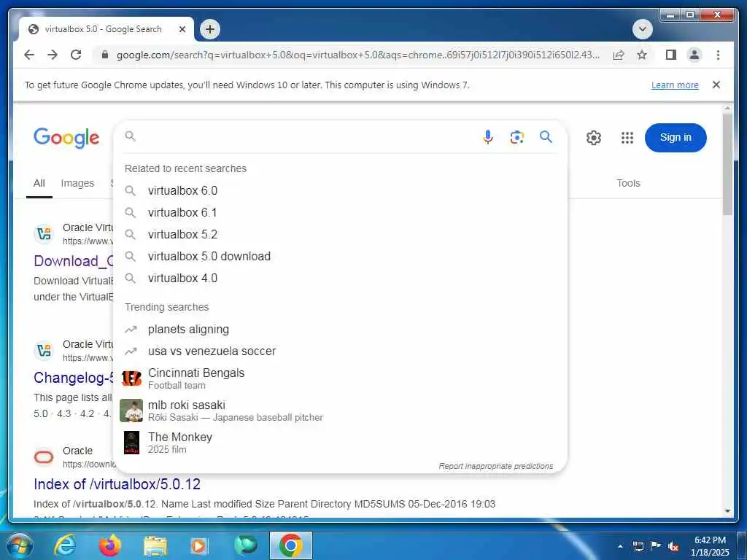Open Chrome three-dot menu
Viewport: 747px width, 560px height.
click(718, 55)
